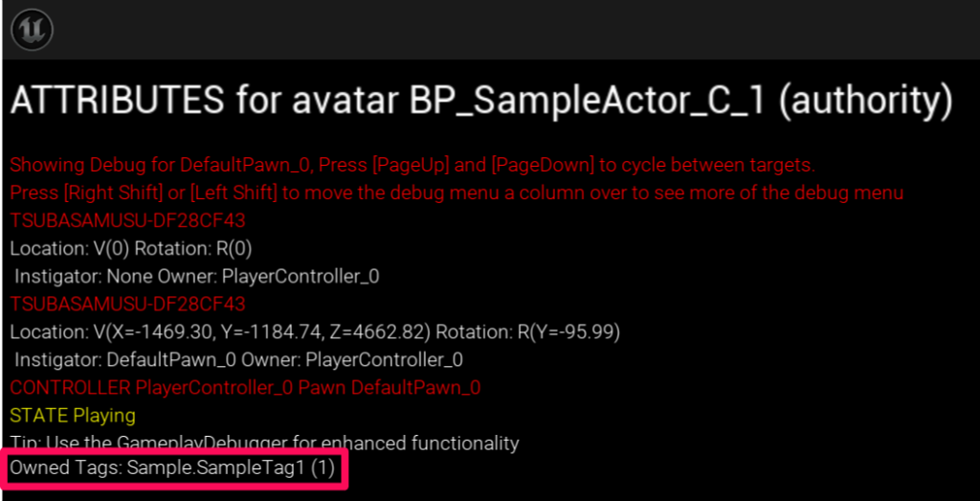Click the TSUBASAMUSU-DF28CF43 line above 'Location: V(0)'
The width and height of the screenshot is (980, 501).
(x=127, y=220)
